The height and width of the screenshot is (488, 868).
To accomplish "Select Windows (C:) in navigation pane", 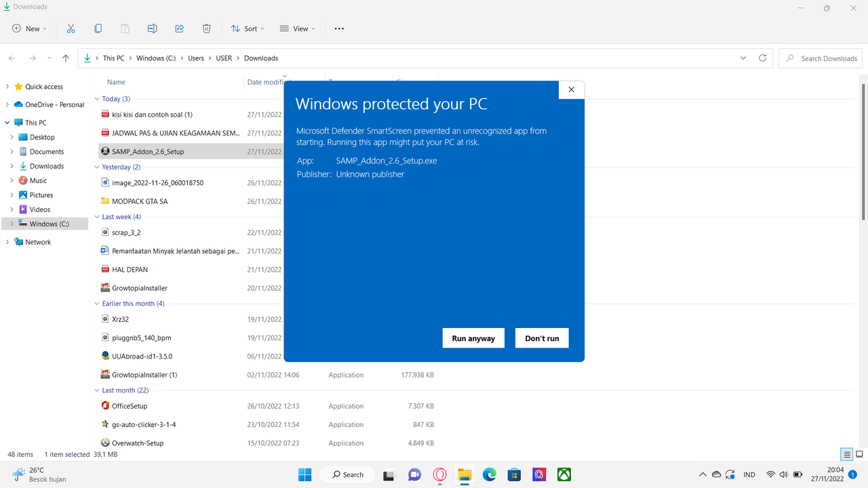I will (45, 224).
